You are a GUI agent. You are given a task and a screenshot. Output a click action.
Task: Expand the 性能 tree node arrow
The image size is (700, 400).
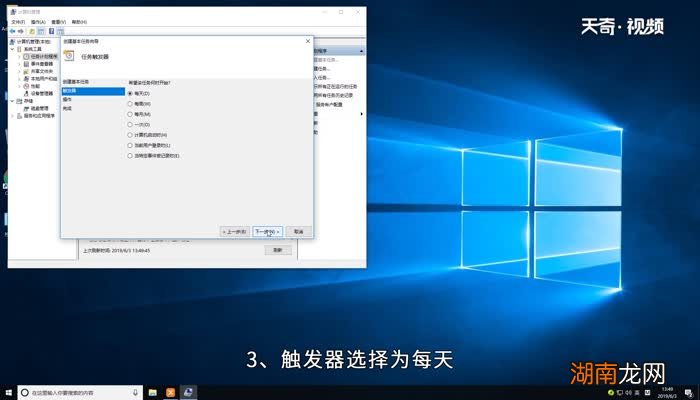19,86
